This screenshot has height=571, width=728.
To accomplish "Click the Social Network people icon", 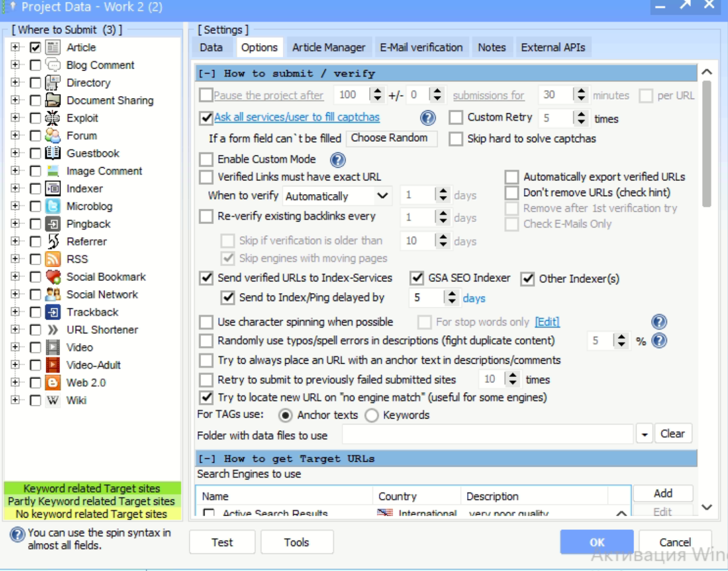I will tap(53, 294).
